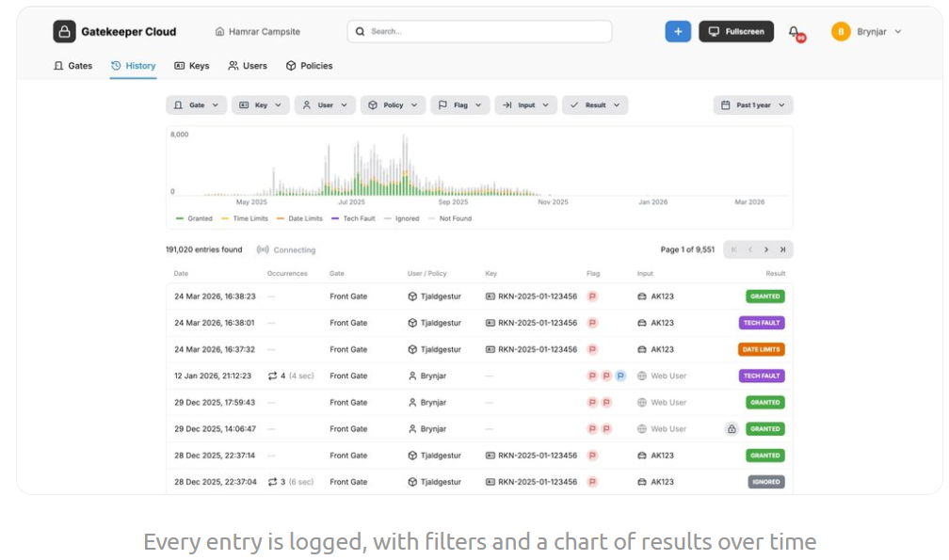Open the User filter dropdown

[x=325, y=105]
